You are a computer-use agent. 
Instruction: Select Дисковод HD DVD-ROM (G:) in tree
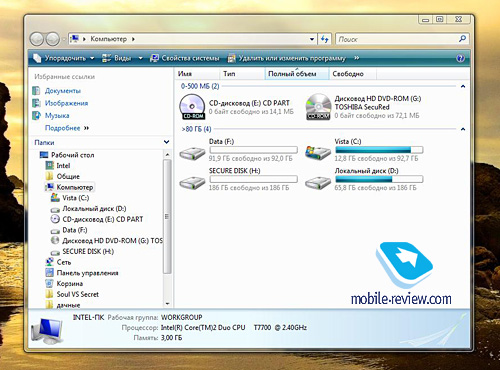[x=112, y=241]
